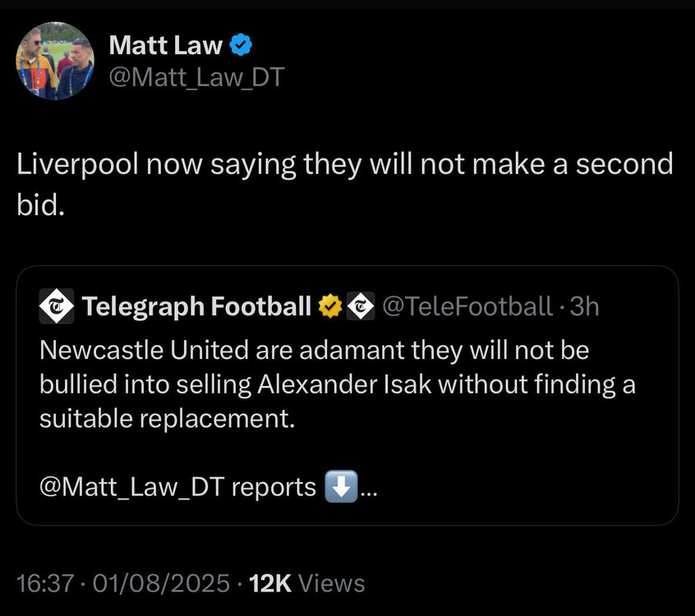Click the down arrow emoji after reports
This screenshot has width=695, height=616.
[x=340, y=487]
